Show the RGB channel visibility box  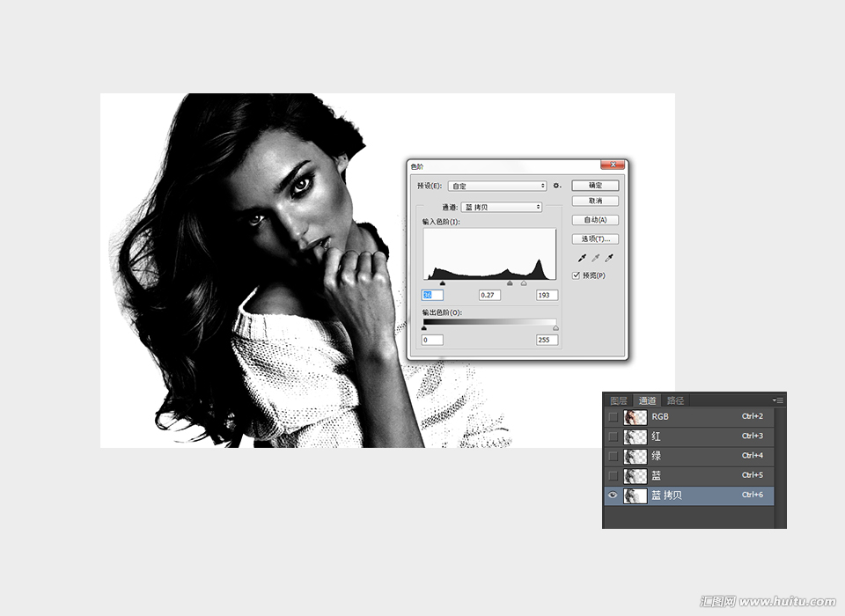[x=613, y=416]
